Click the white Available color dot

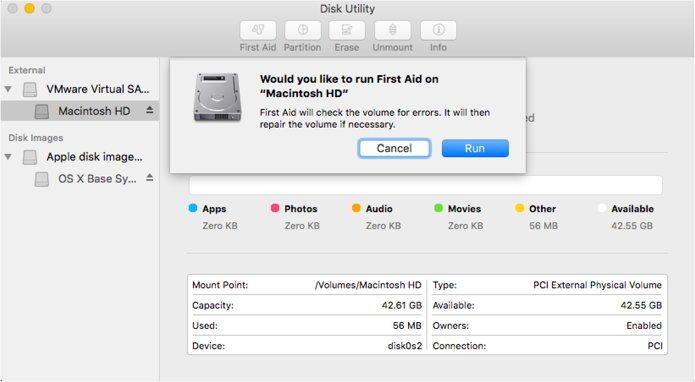[601, 208]
